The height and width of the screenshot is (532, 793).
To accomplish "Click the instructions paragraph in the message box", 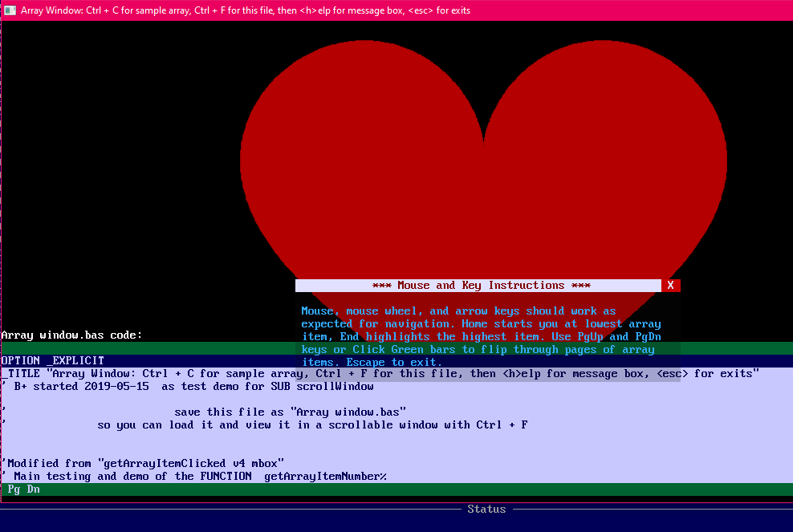I will (x=481, y=336).
